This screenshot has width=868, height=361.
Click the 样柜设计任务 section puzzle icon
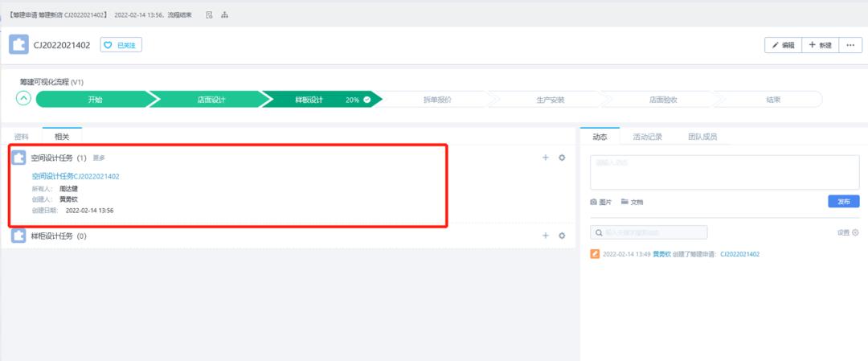coord(18,236)
